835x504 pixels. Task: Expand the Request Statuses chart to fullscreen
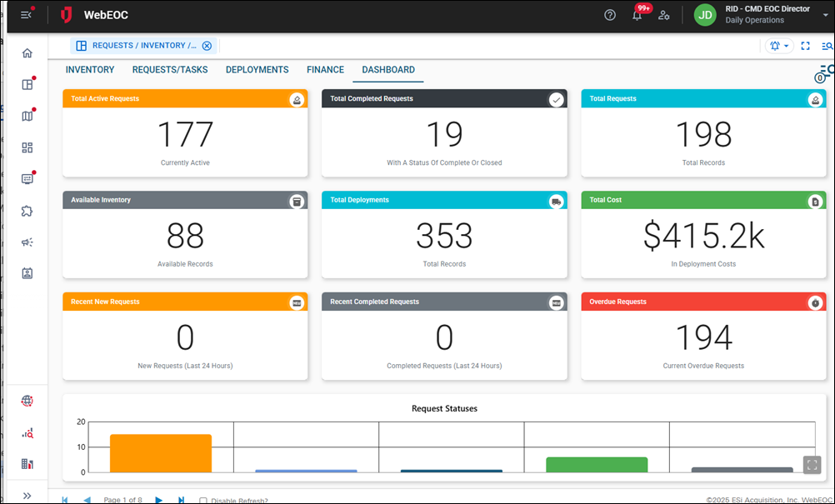pos(812,465)
